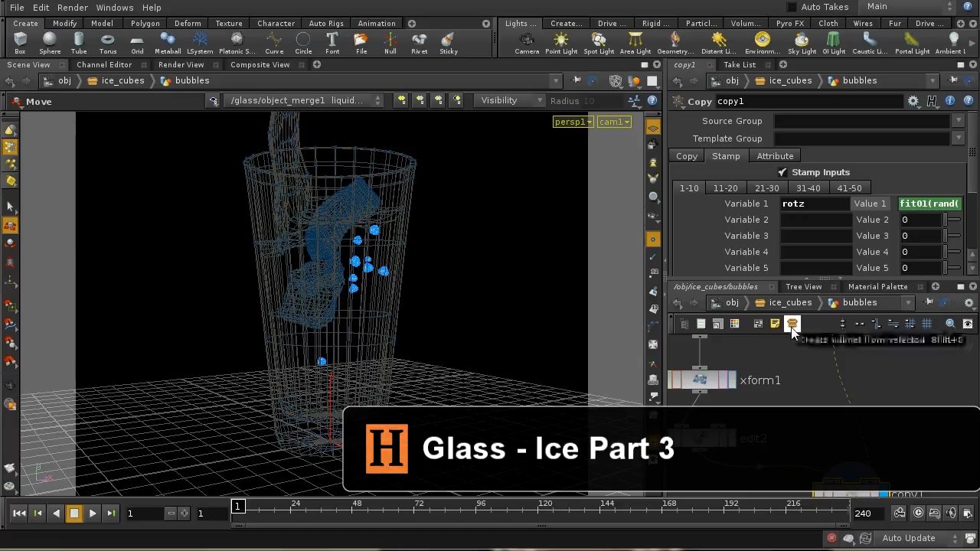Select the Metaball tool on the shelf
980x551 pixels.
coord(167,41)
